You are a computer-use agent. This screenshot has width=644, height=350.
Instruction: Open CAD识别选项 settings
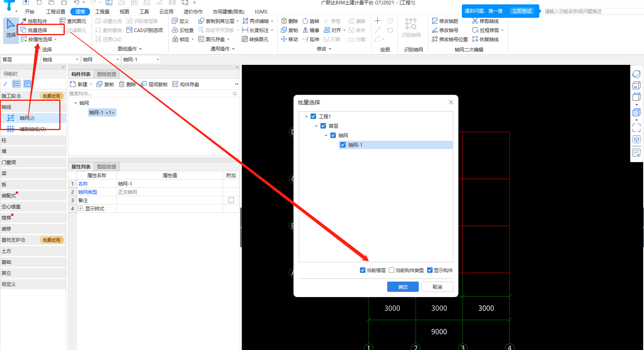point(145,30)
